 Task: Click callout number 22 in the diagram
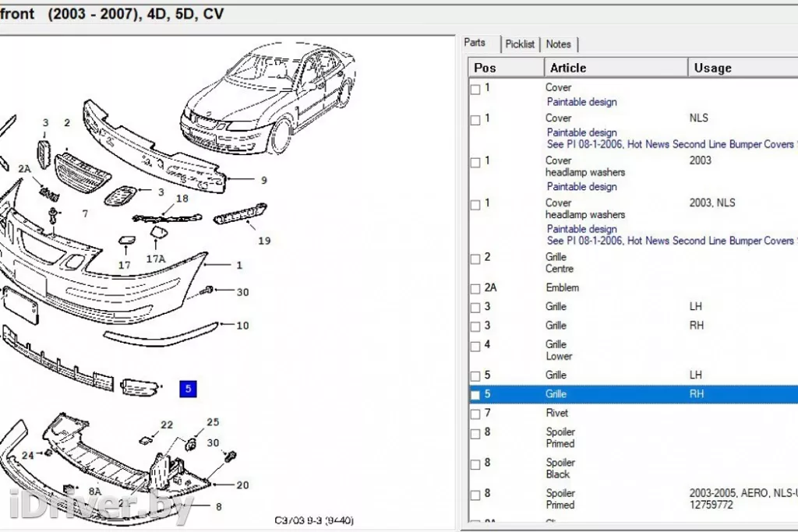[x=167, y=425]
